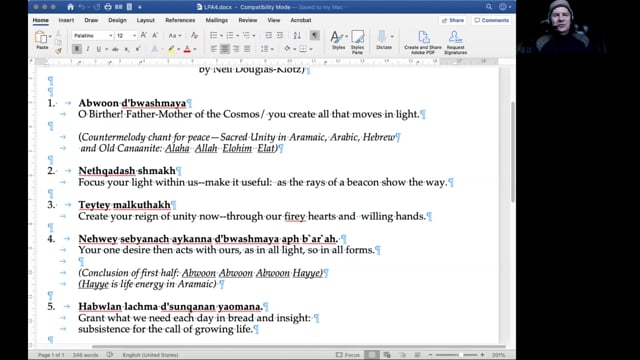Open the Layout tab
The image size is (640, 360).
pos(145,20)
